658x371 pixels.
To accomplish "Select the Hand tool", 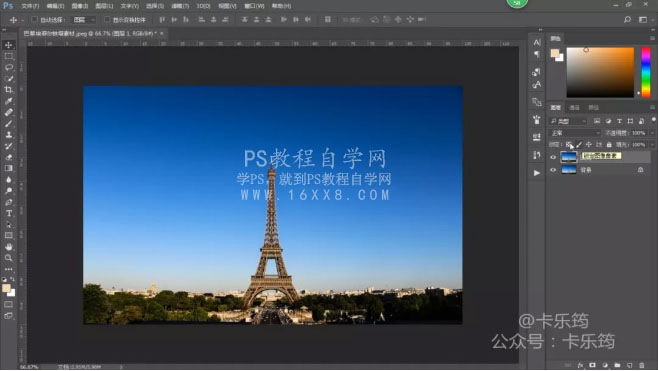I will [8, 247].
